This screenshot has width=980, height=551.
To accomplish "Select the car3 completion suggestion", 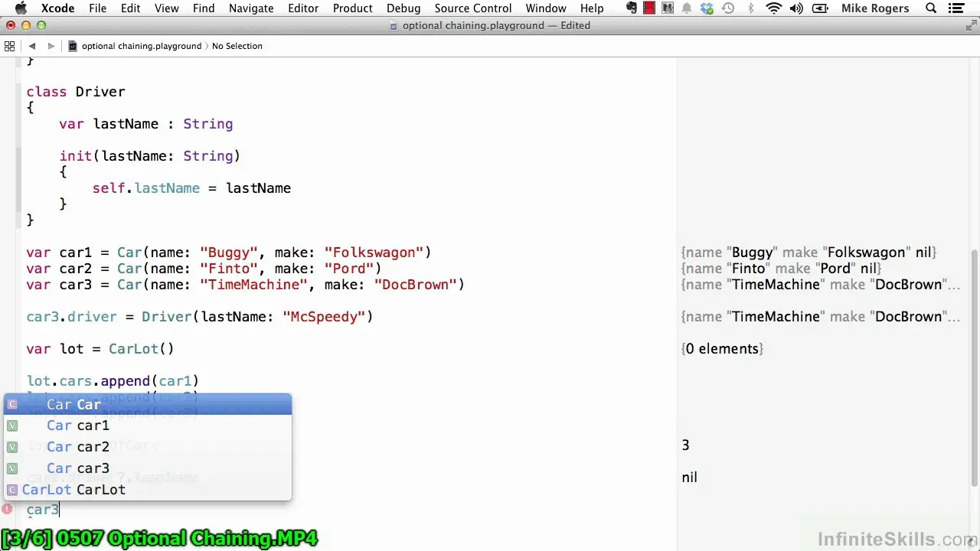I will (148, 468).
